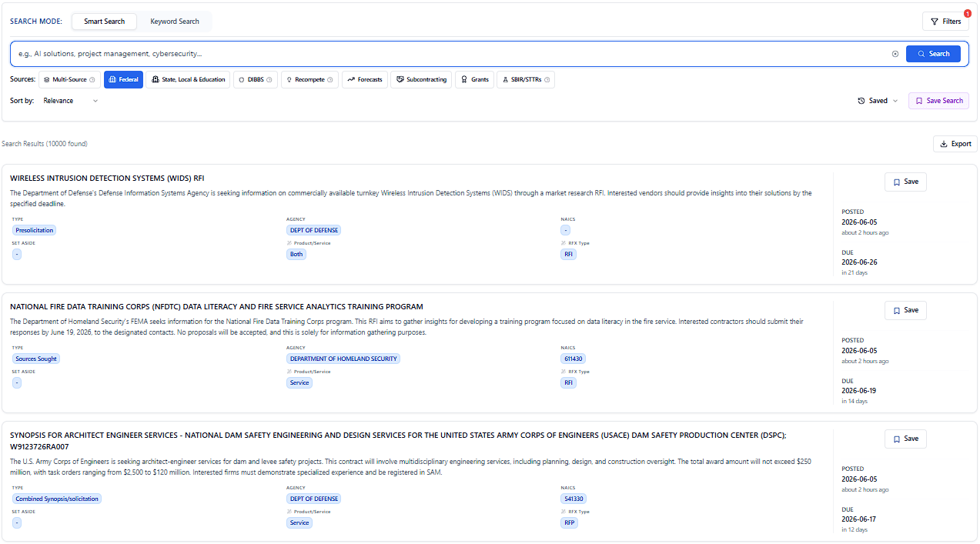Focus the search query input field
Viewport: 980px width, 544px height.
click(450, 54)
